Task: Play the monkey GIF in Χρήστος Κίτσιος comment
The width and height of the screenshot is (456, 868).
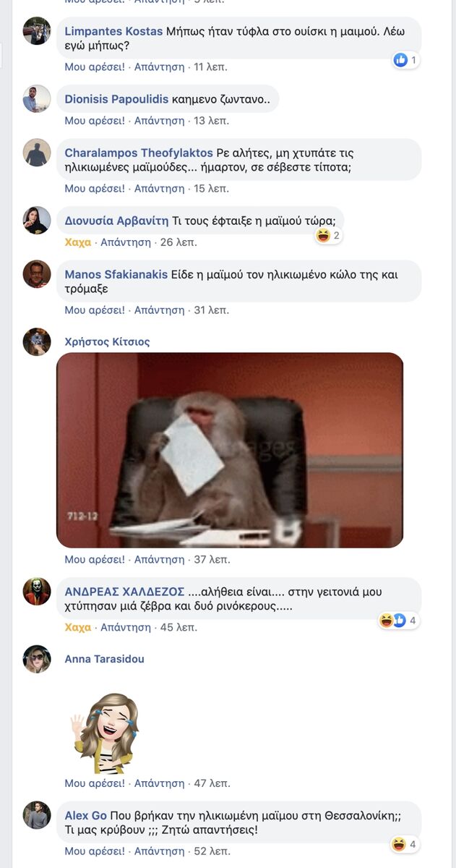Action: tap(230, 450)
